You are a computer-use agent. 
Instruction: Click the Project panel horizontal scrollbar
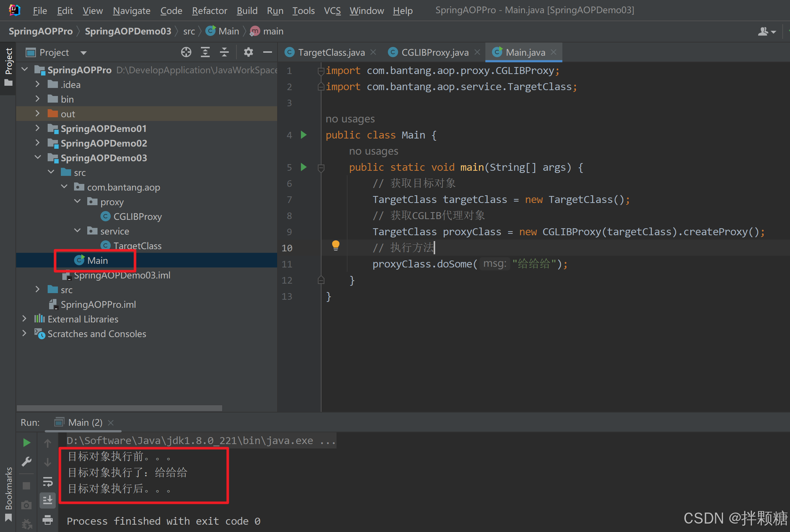pyautogui.click(x=119, y=408)
